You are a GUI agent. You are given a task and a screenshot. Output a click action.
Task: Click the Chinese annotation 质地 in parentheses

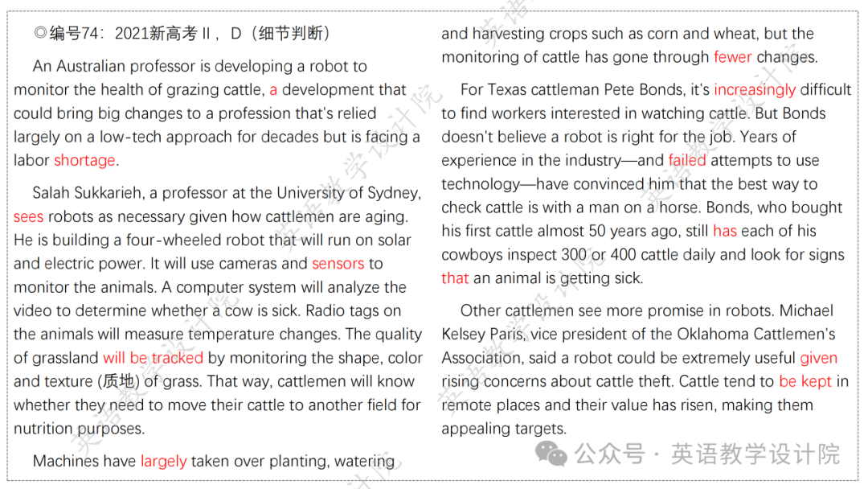point(120,381)
